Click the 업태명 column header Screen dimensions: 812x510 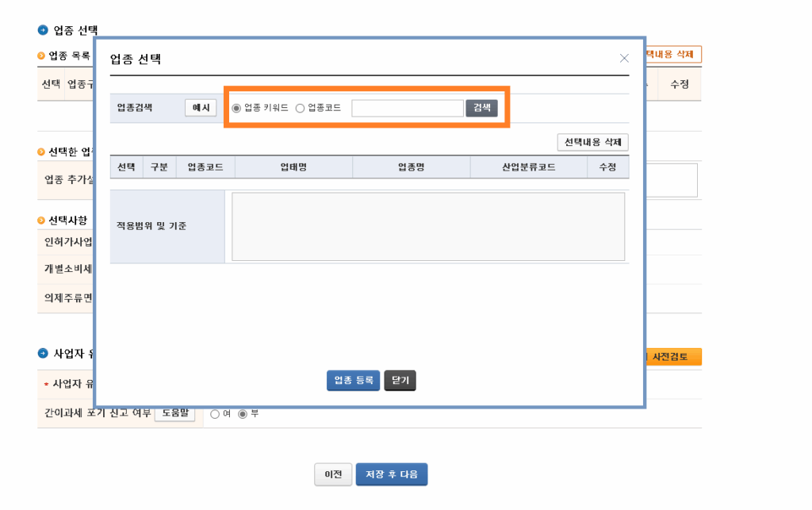(x=293, y=167)
